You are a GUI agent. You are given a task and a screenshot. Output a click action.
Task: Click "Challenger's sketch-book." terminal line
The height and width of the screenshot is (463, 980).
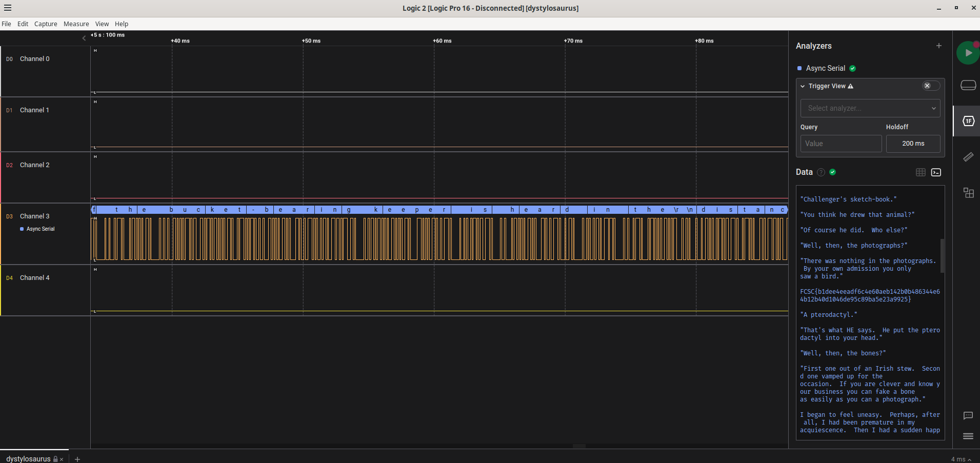click(848, 199)
